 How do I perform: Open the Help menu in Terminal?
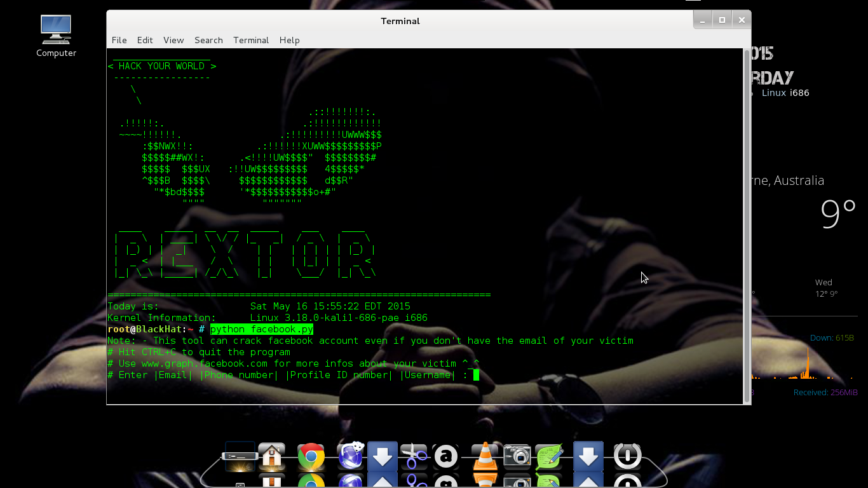coord(290,40)
